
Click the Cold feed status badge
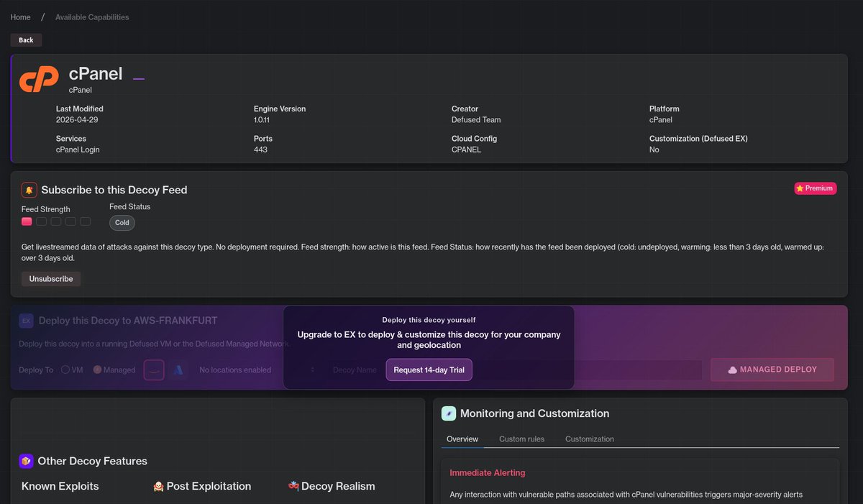(122, 222)
